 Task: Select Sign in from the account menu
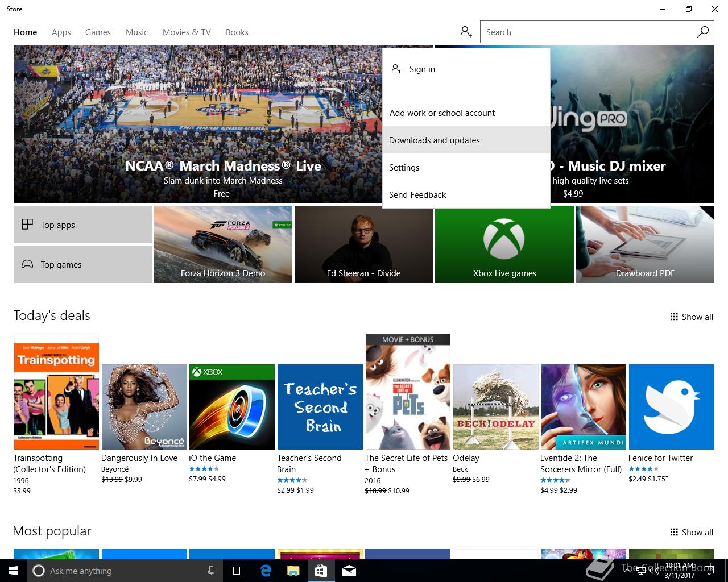point(466,69)
